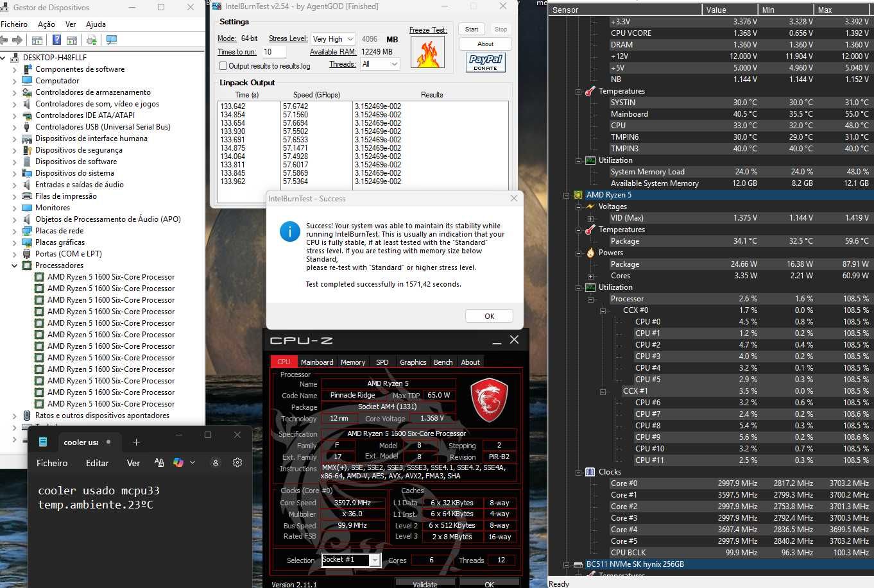This screenshot has height=588, width=874.
Task: Expand the Placas de rede node
Action: 15,231
